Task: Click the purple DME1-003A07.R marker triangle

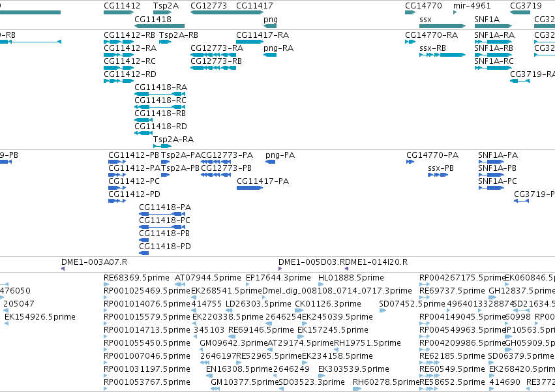Action: [63, 269]
